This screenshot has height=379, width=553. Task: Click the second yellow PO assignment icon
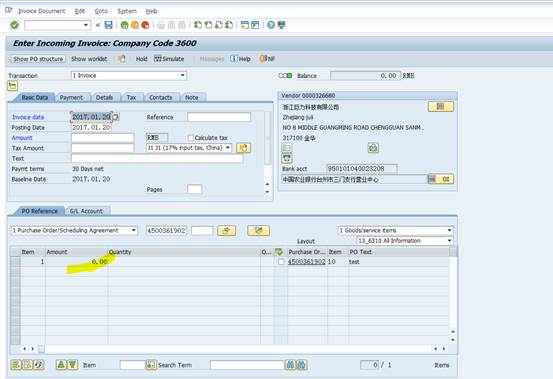tap(259, 231)
